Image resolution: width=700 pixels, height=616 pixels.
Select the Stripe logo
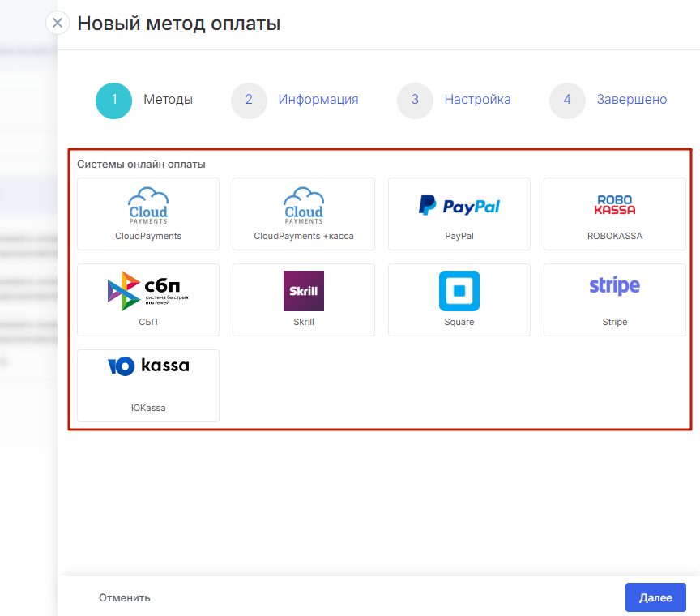click(614, 286)
